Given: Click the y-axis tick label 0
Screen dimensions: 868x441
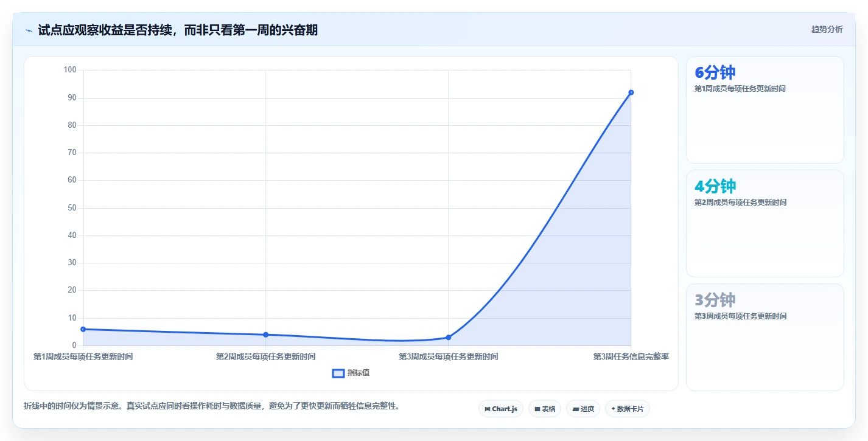Looking at the screenshot, I should pos(74,346).
